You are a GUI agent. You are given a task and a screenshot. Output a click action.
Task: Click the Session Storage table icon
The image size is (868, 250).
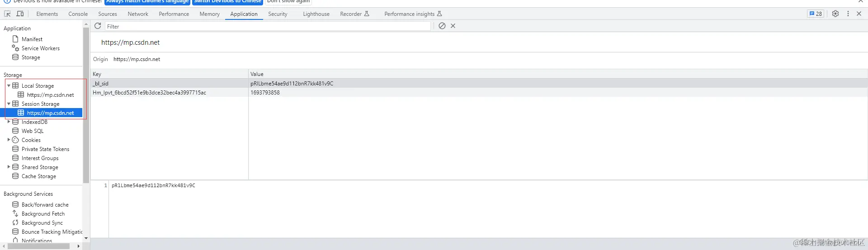(15, 104)
